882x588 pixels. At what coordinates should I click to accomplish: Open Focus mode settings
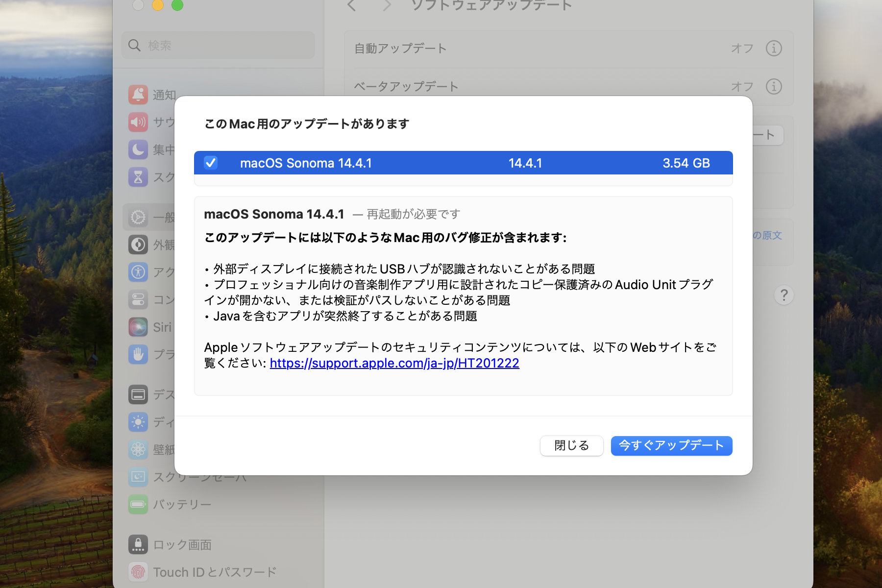pos(139,149)
